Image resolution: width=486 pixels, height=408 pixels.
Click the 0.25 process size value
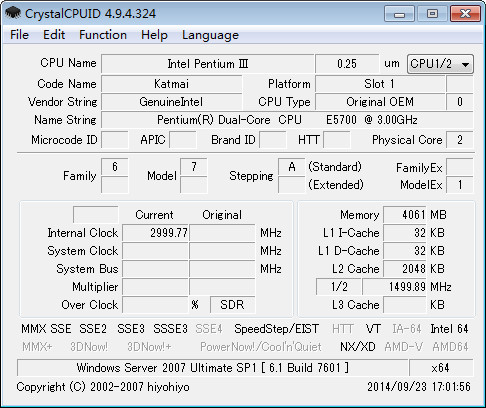347,64
